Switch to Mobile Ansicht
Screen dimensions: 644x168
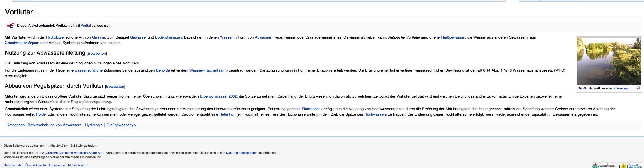78,165
